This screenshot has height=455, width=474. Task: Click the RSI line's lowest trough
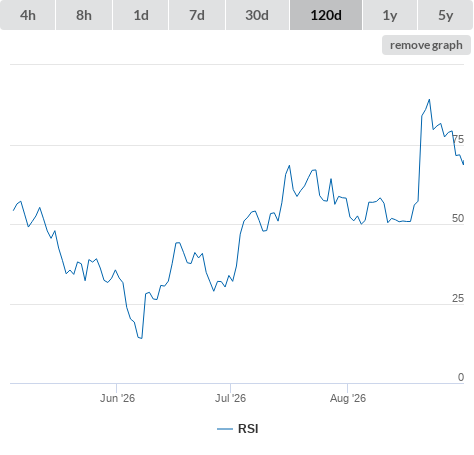[x=141, y=338]
